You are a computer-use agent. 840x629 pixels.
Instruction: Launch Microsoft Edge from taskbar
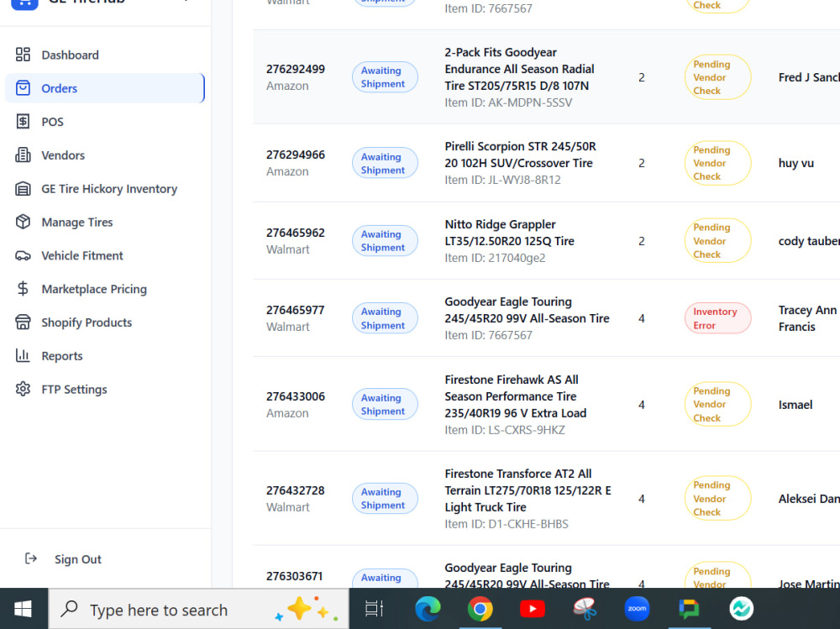[x=428, y=609]
